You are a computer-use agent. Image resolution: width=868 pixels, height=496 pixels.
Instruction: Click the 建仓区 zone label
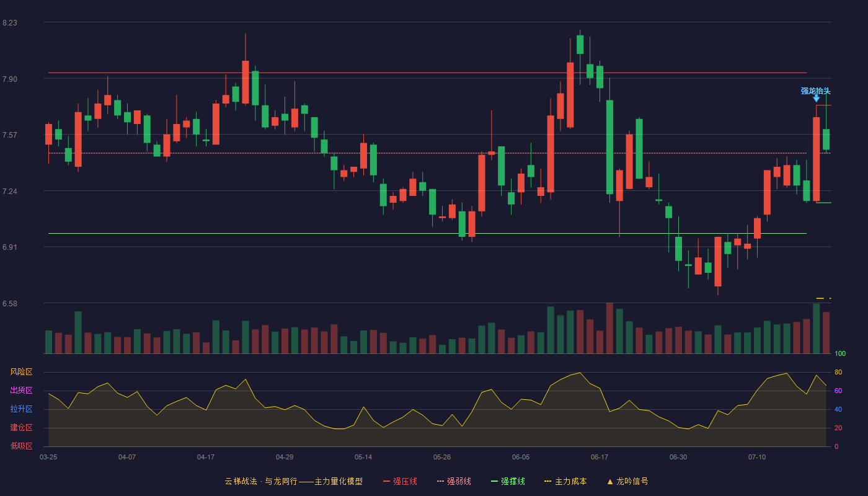pyautogui.click(x=21, y=428)
